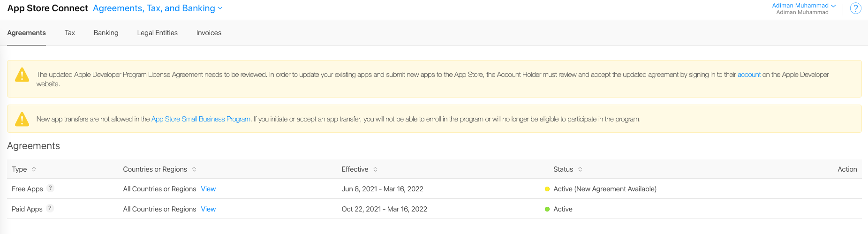This screenshot has width=868, height=234.
Task: Open the help question mark icon
Action: point(855,8)
